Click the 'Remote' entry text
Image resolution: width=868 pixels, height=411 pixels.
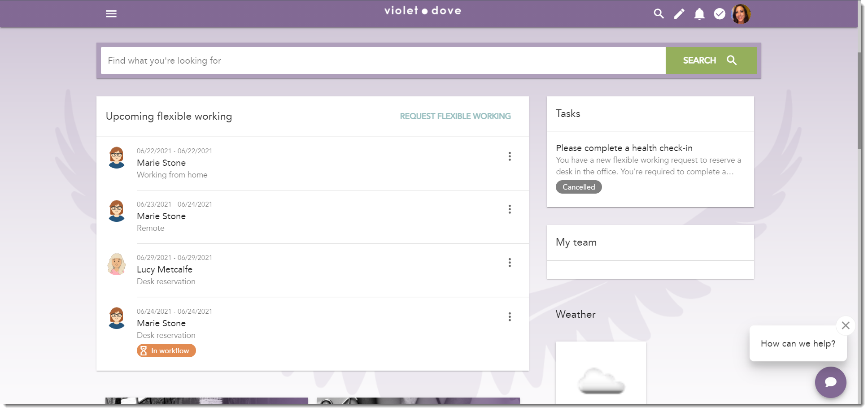[x=151, y=228]
